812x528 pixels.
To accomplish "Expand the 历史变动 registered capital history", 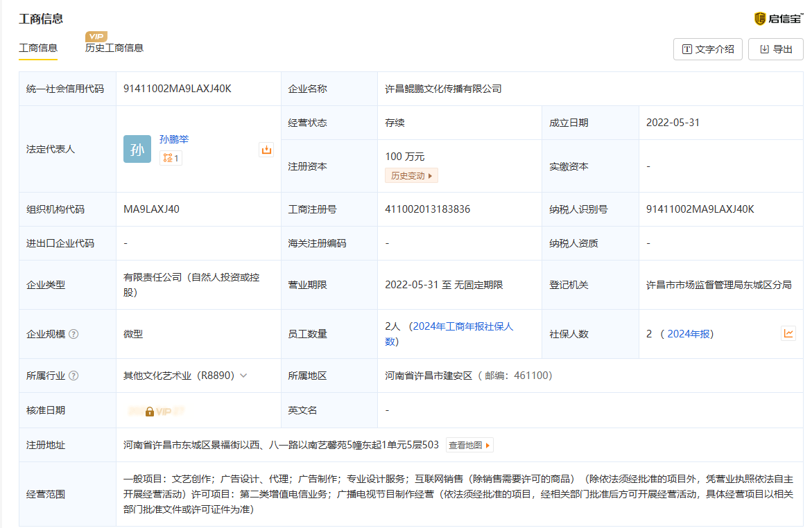I will coord(411,175).
